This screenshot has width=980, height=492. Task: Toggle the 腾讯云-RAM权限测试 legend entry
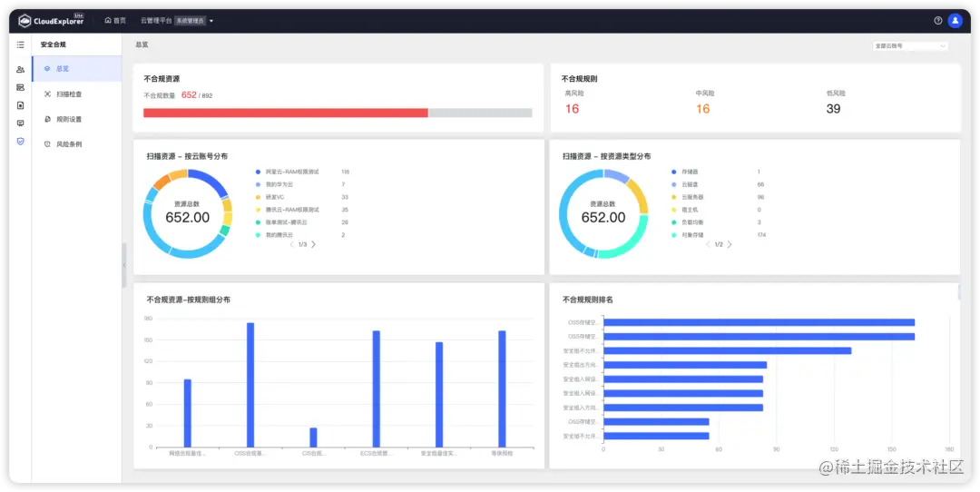288,210
